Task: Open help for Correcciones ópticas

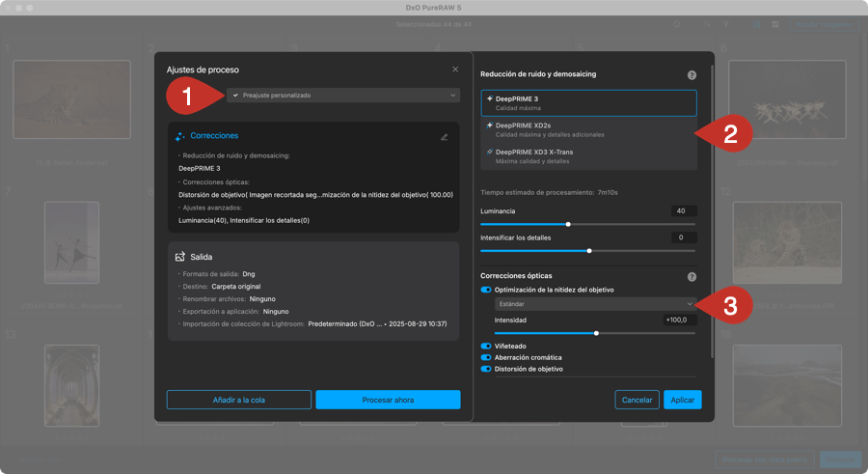Action: point(692,277)
